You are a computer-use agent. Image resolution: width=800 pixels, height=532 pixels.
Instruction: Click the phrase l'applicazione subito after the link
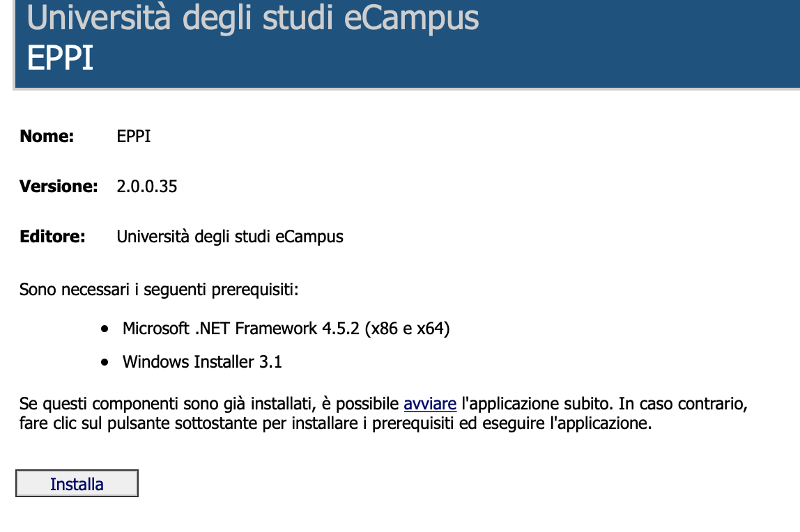[x=528, y=403]
